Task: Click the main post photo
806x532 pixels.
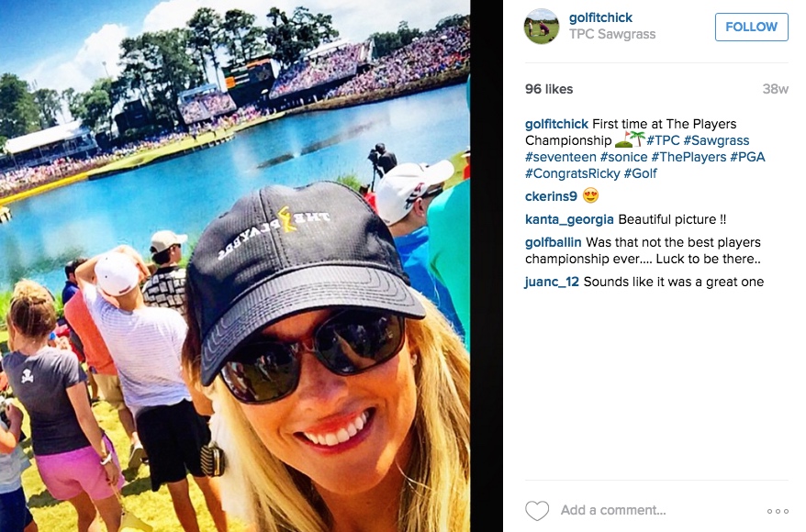Action: [235, 266]
